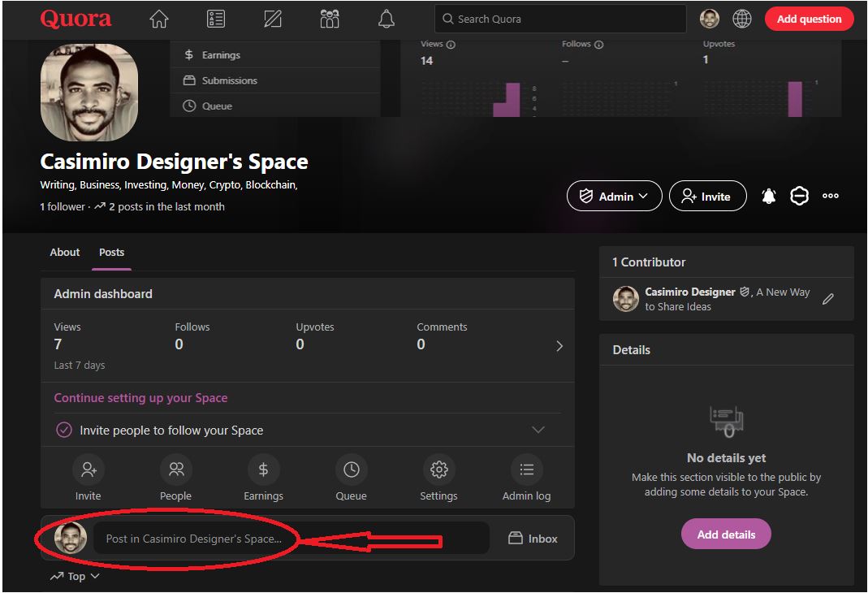Click the Follows info icon in stats

(x=598, y=45)
